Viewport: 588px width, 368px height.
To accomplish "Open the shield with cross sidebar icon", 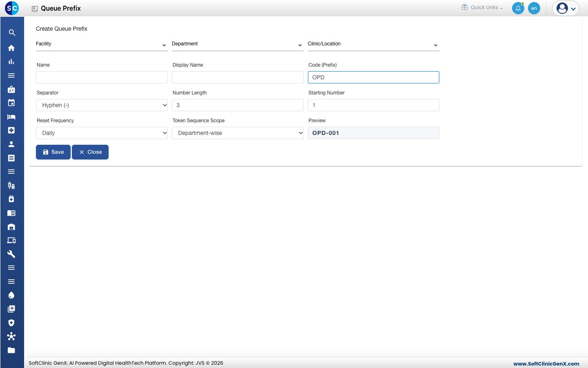I will [11, 323].
